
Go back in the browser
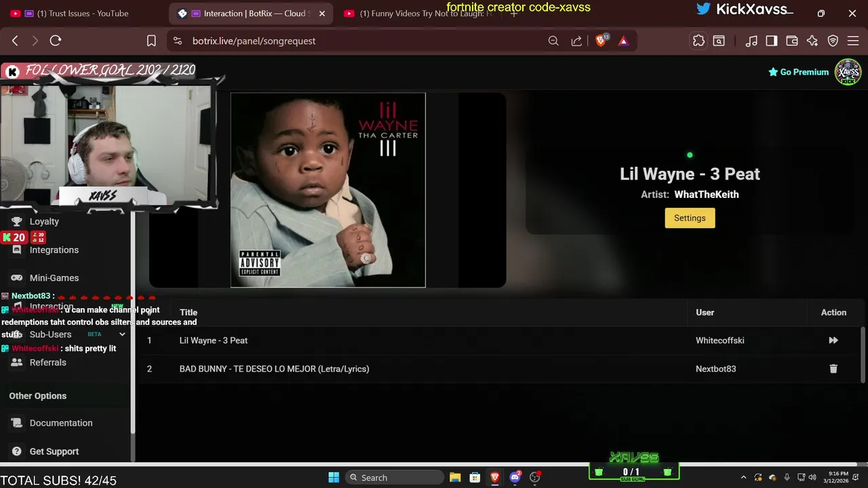pyautogui.click(x=15, y=41)
